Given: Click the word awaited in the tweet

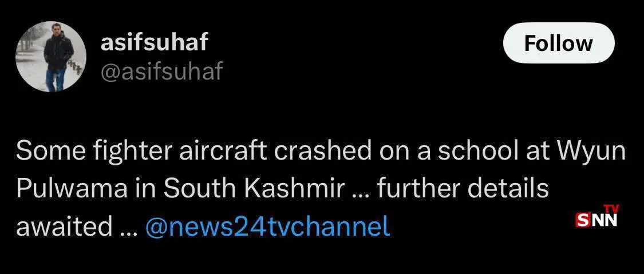Looking at the screenshot, I should point(64,227).
